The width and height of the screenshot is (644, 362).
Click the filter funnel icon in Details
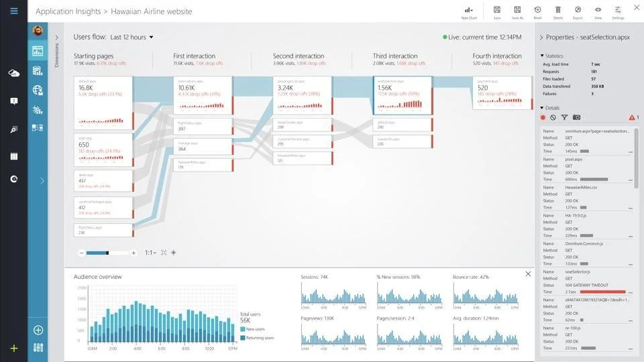coord(564,117)
